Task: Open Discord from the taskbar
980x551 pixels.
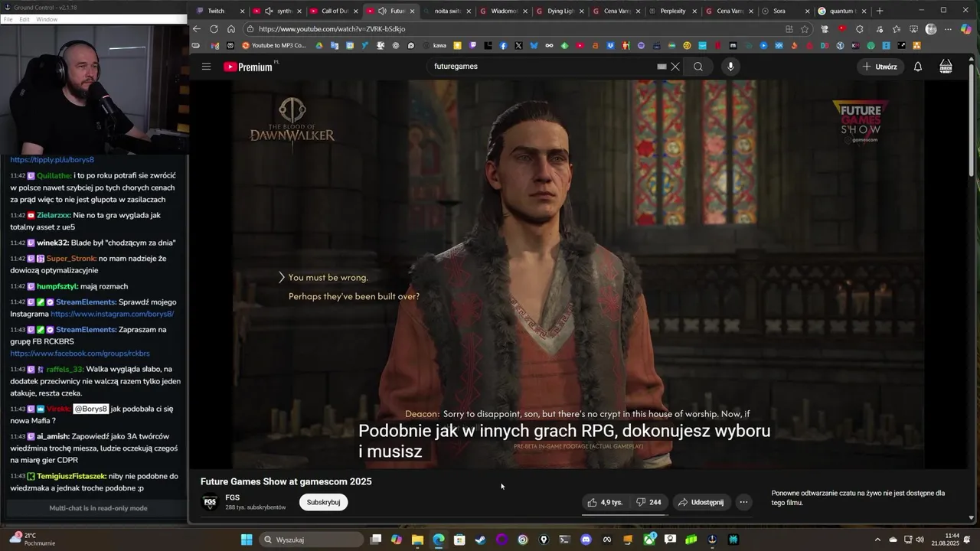Action: point(586,540)
